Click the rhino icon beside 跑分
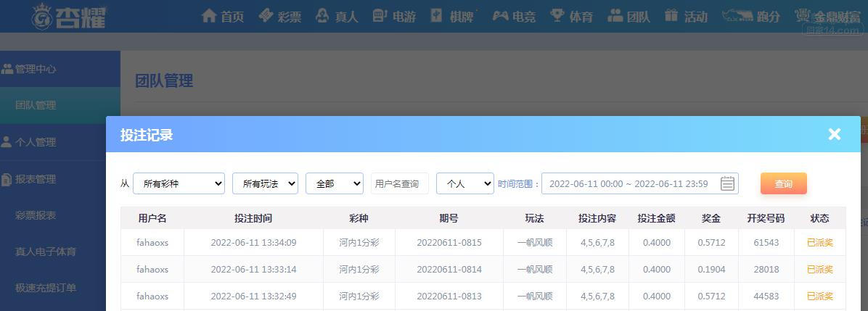The height and width of the screenshot is (311, 868). click(x=737, y=16)
